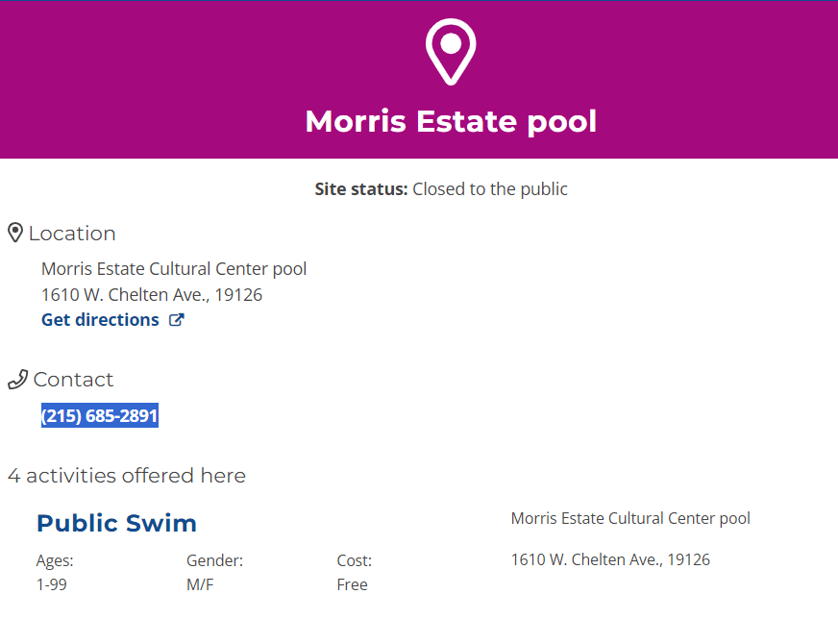This screenshot has width=838, height=644.
Task: Click the small Location pin icon
Action: pos(15,233)
